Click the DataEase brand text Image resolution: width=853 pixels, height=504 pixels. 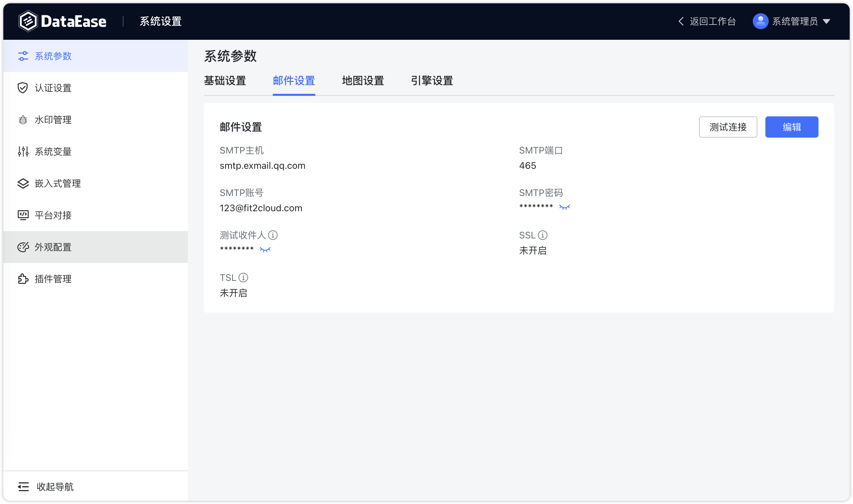[x=73, y=22]
